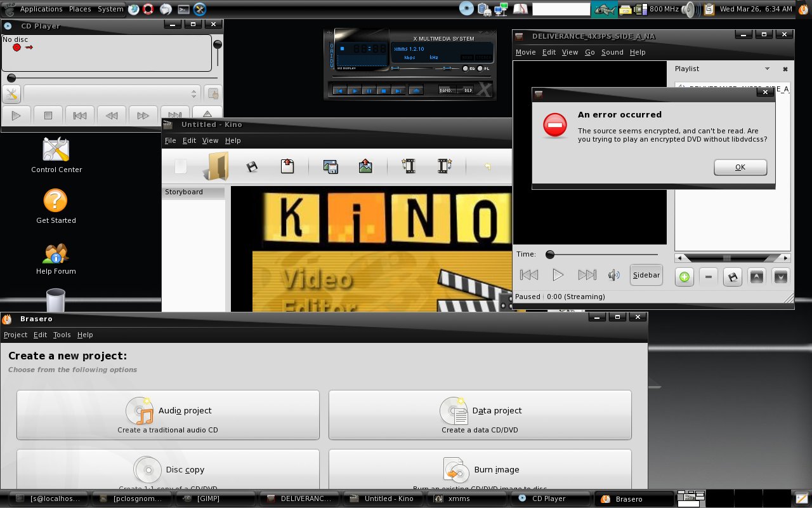Open the Tools menu in Brasero
This screenshot has height=508, width=812.
coord(62,335)
